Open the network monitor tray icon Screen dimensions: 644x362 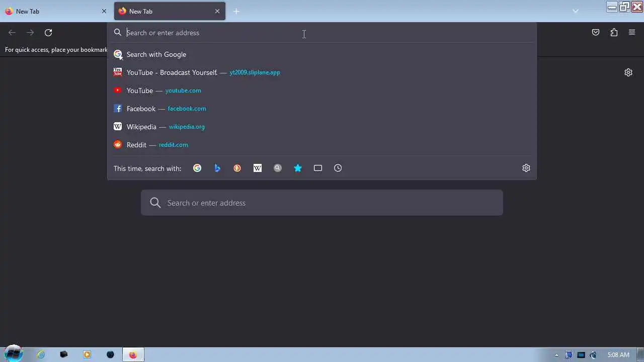581,355
